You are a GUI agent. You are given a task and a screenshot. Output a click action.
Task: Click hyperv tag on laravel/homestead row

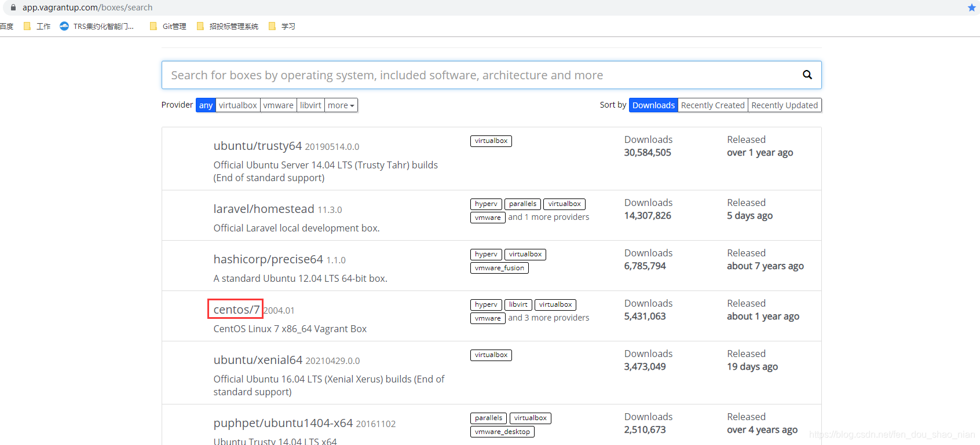[486, 204]
